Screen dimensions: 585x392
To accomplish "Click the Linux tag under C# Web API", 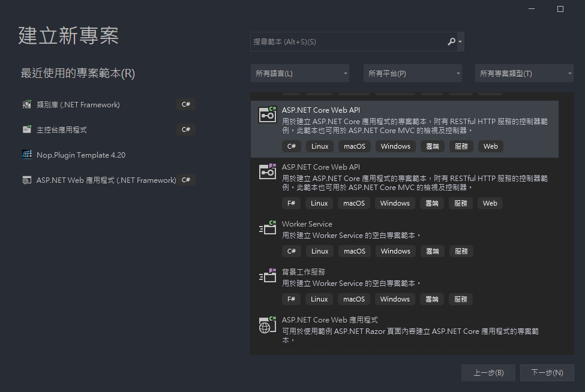I will [320, 146].
